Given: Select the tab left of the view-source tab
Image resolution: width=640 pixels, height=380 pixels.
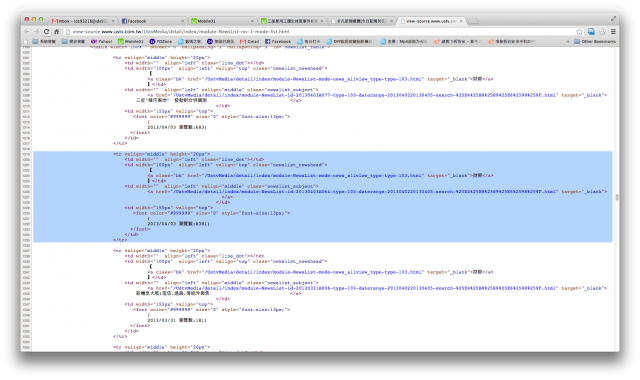Looking at the screenshot, I should (x=362, y=21).
